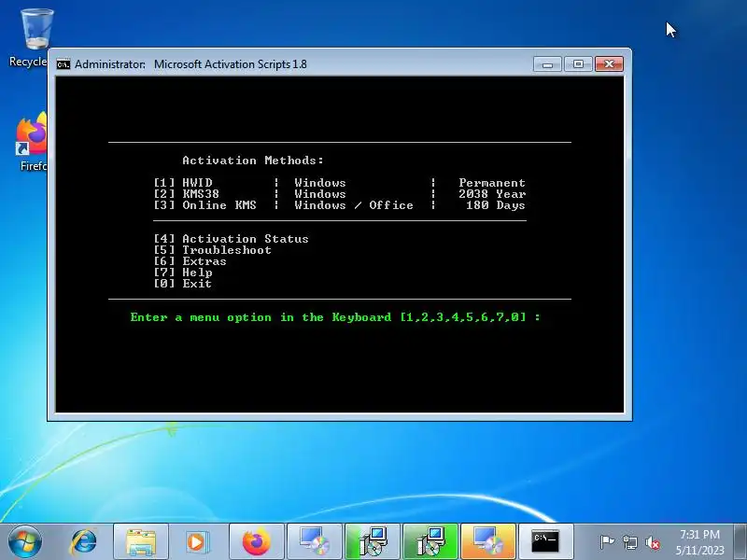Screen dimensions: 747x560
Task: Click the '2038 Year' validity text
Action: [492, 194]
